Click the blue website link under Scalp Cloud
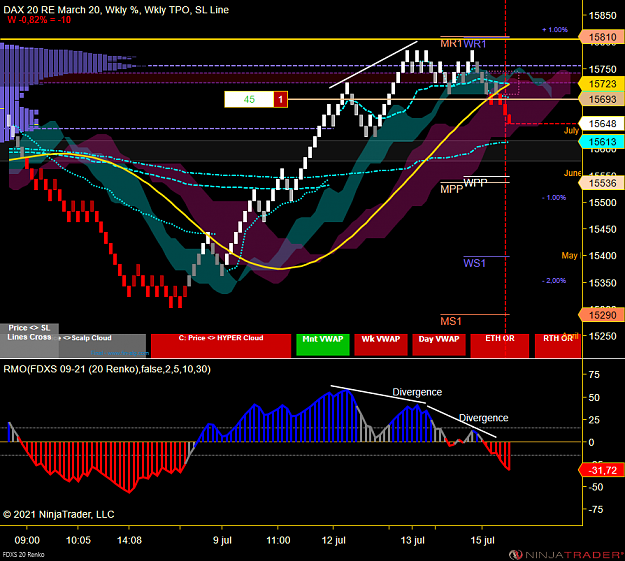The height and width of the screenshot is (561, 625). pos(120,353)
